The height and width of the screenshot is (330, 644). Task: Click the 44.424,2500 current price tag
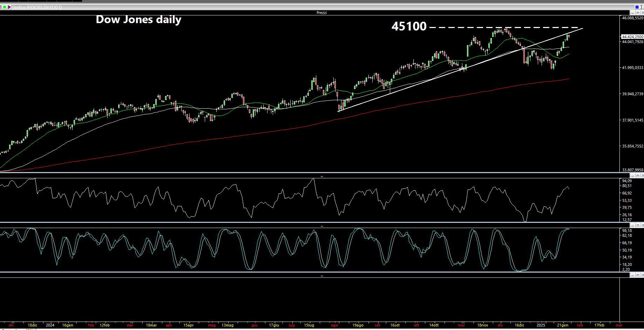[x=632, y=36]
